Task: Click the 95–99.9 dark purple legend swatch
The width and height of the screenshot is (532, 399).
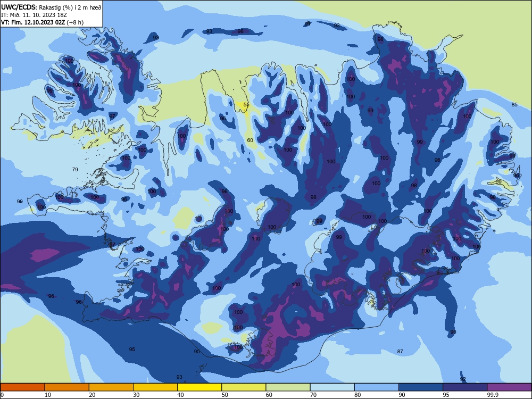Action: 465,387
